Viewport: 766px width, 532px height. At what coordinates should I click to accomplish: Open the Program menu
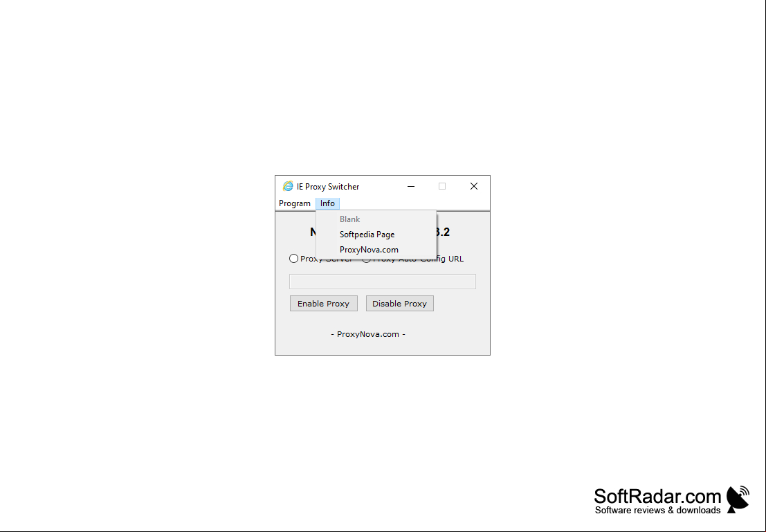[x=295, y=203]
